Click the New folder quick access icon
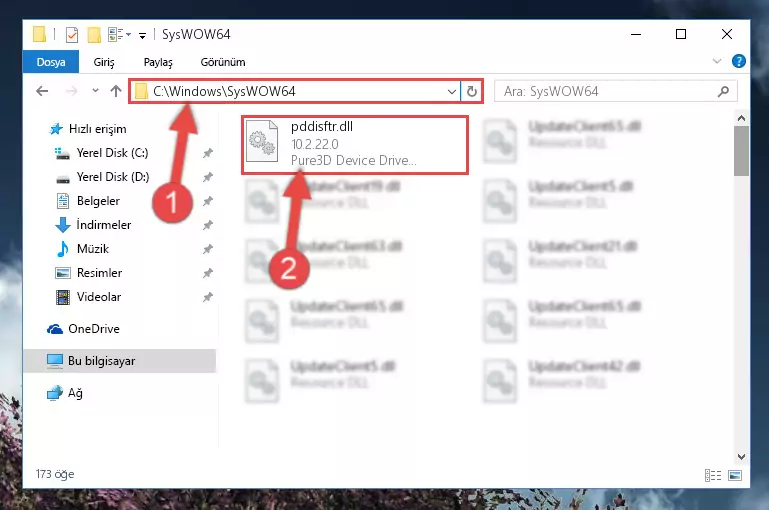Image resolution: width=769 pixels, height=510 pixels. (94, 35)
